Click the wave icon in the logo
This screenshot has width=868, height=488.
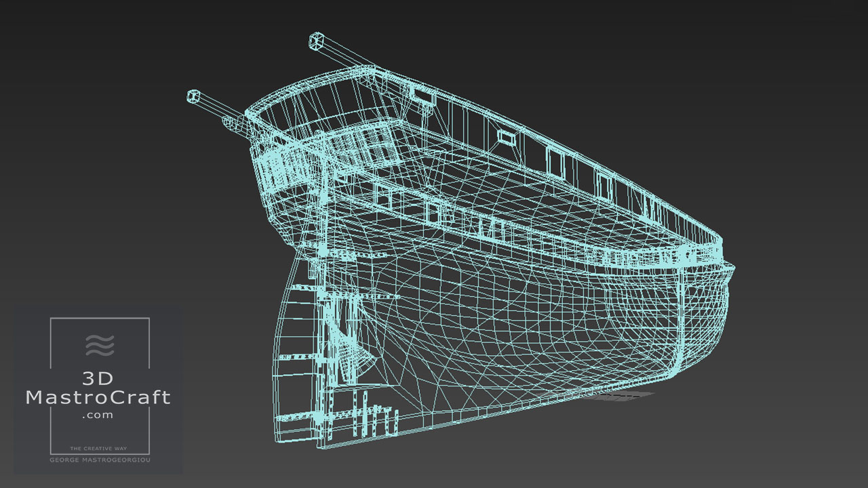(100, 345)
